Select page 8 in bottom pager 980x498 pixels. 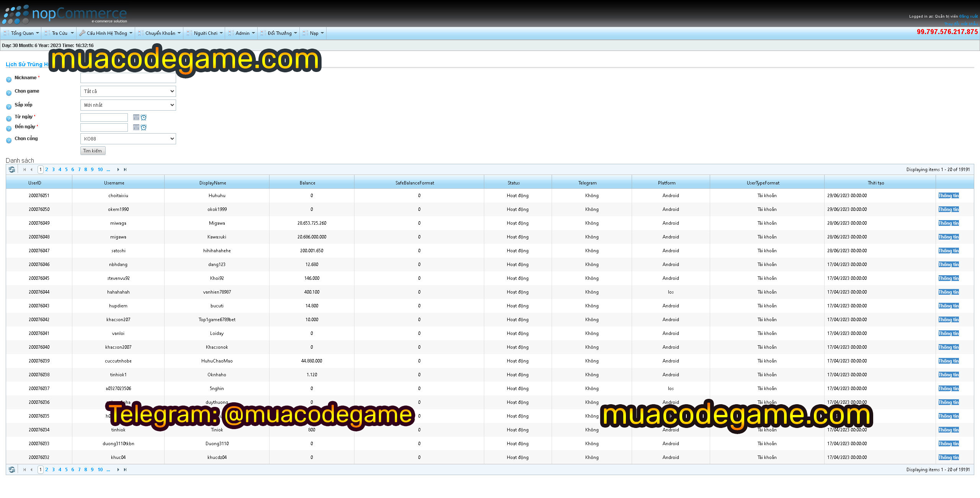click(x=86, y=470)
